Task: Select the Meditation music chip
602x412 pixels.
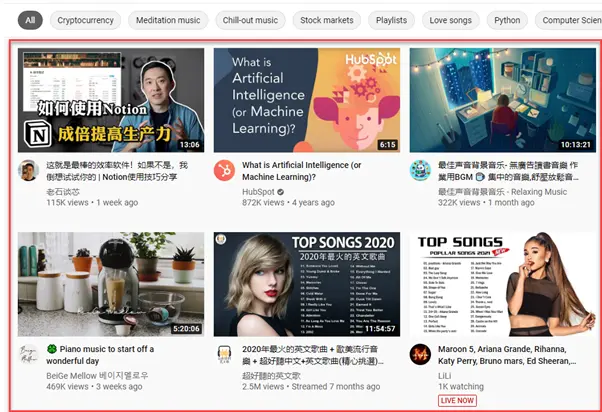Action: 168,20
